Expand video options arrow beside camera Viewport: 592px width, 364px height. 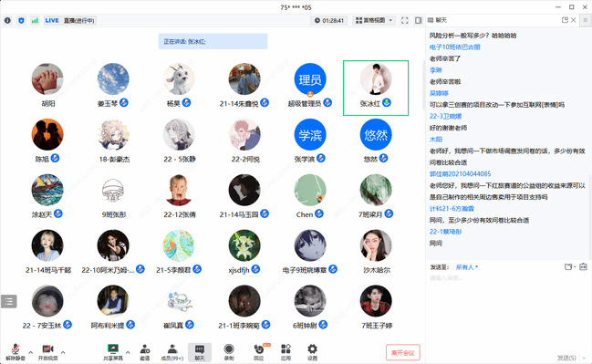click(63, 352)
